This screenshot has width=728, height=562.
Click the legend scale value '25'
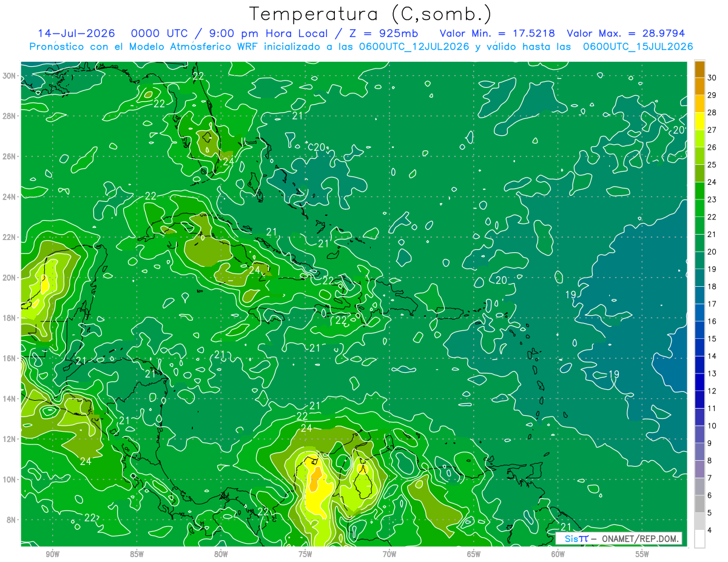(x=712, y=164)
